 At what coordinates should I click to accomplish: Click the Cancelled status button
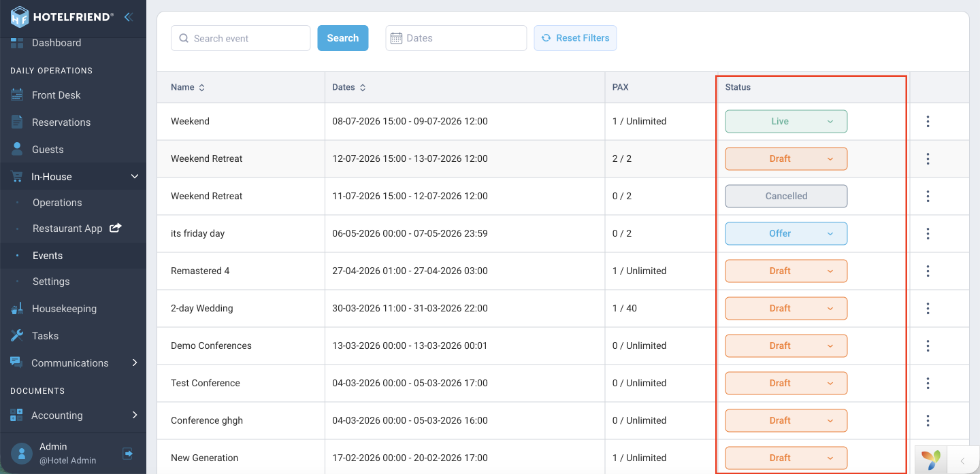[786, 196]
